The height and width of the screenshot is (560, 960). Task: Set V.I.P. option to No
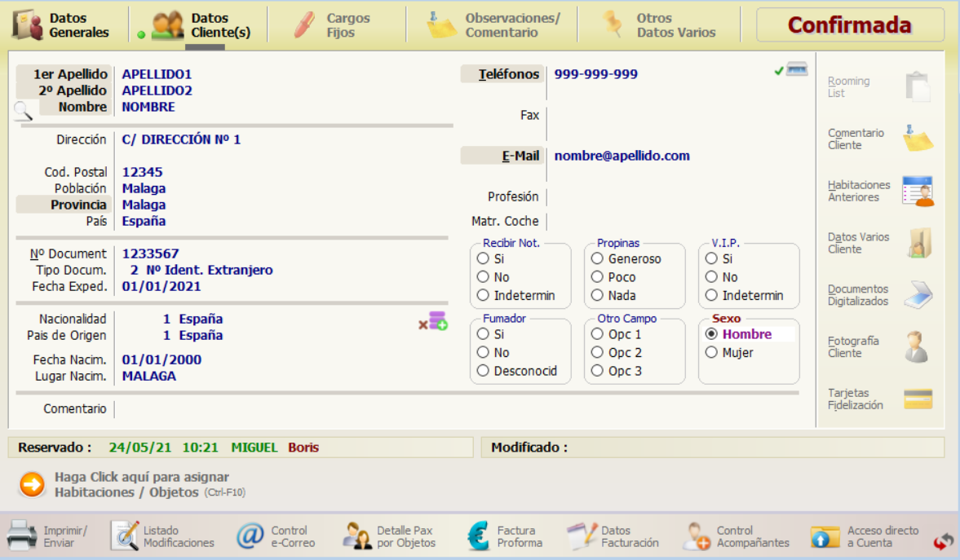coord(711,277)
